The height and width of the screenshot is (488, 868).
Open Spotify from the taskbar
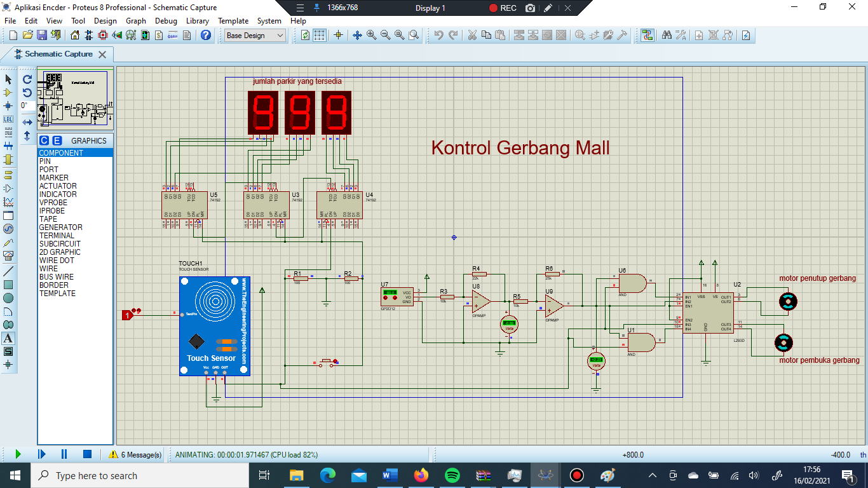(x=452, y=475)
